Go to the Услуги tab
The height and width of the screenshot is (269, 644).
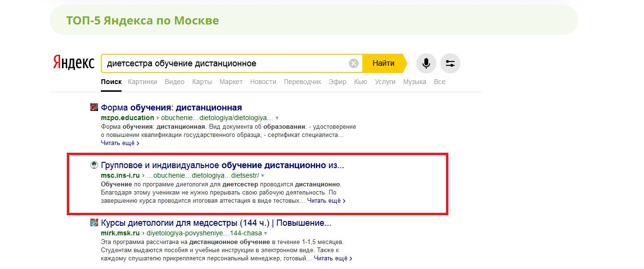(385, 82)
